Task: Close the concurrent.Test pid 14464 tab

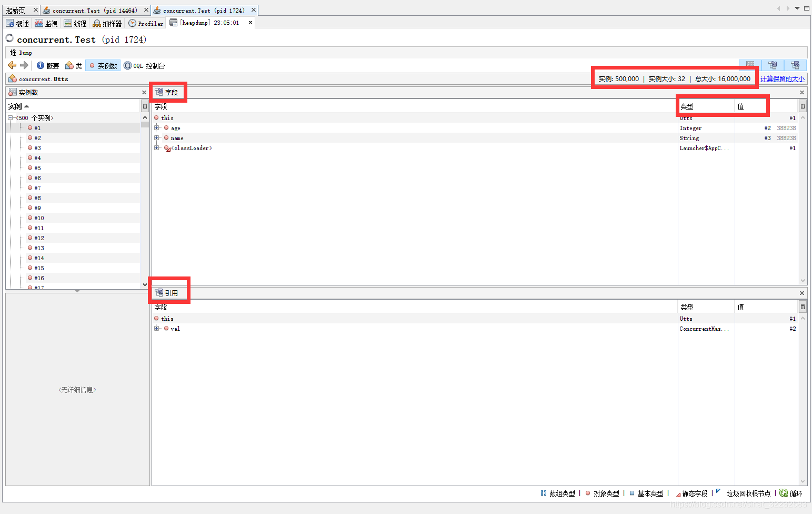Action: 146,10
